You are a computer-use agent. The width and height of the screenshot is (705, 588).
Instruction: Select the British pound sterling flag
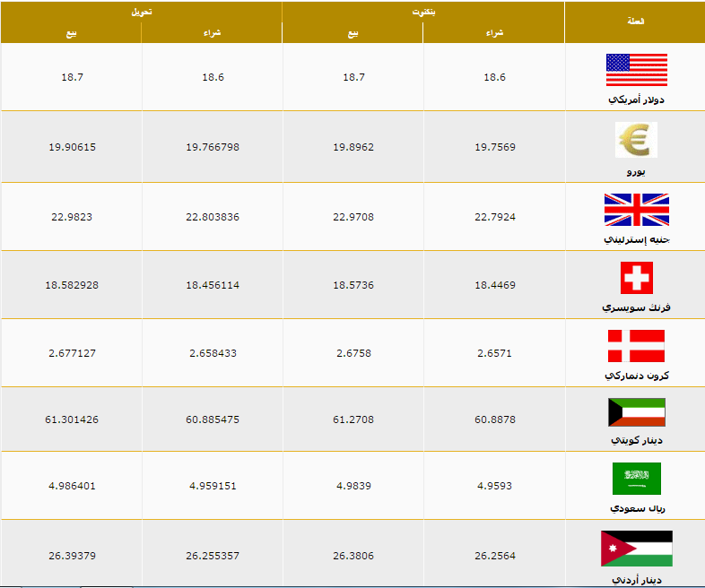(636, 210)
